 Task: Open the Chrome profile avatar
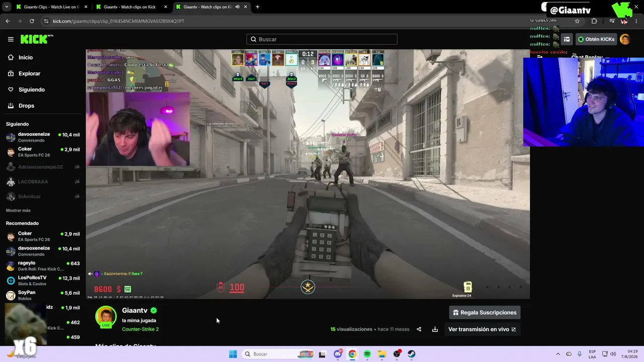[x=624, y=21]
